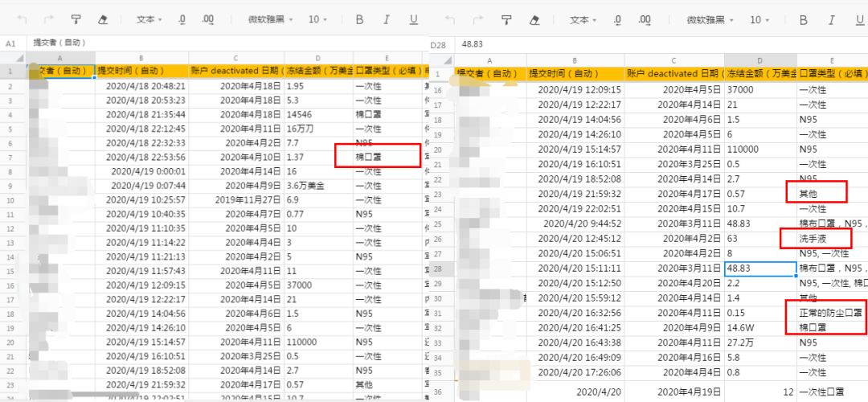Toggle Italic in right spreadsheet toolbar

tap(831, 20)
